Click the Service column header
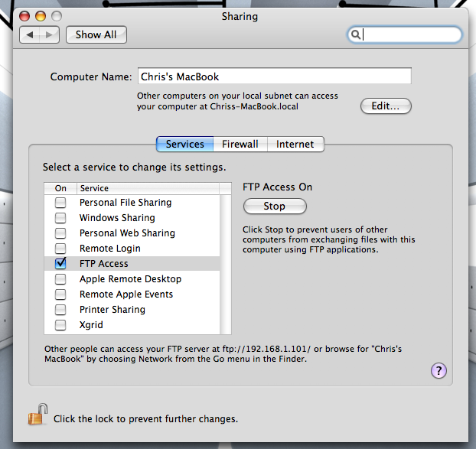Screen dimensions: 476x449 pos(148,188)
